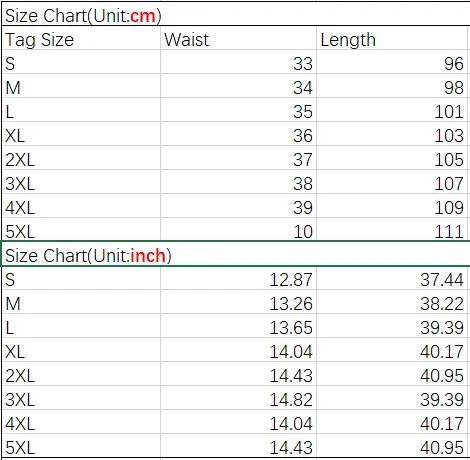Select the '3XL' tag cell in inch chart
470x460 pixels.
[x=81, y=398]
